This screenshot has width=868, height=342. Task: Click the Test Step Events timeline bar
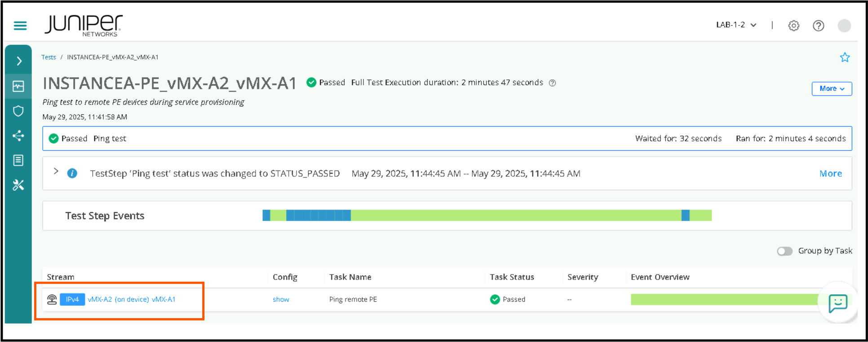click(487, 215)
